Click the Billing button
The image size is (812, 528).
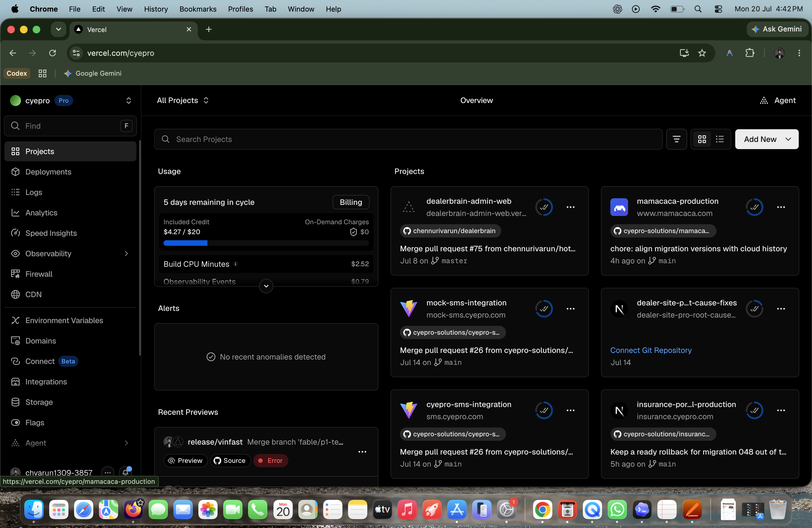pos(351,202)
